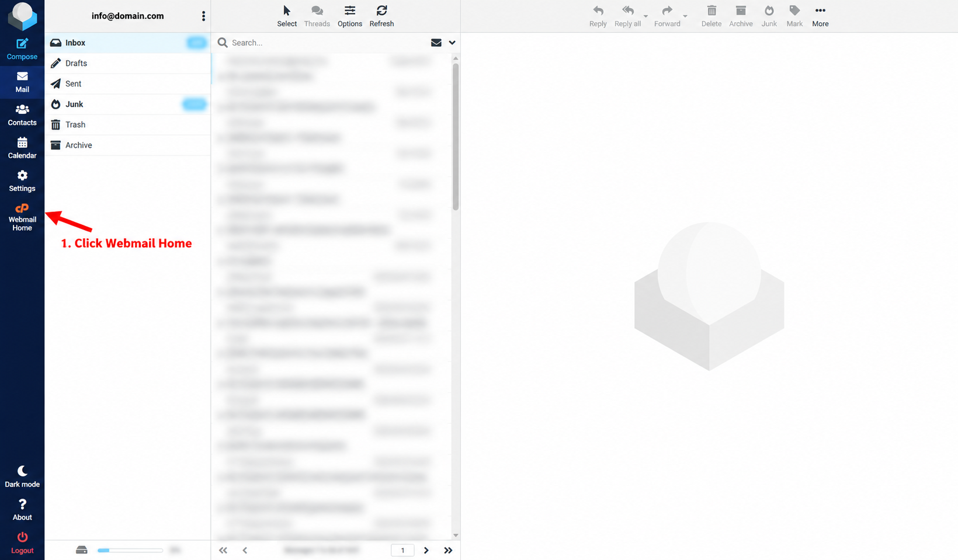Open the Junk folder
Screen dimensions: 958x560
pyautogui.click(x=127, y=104)
